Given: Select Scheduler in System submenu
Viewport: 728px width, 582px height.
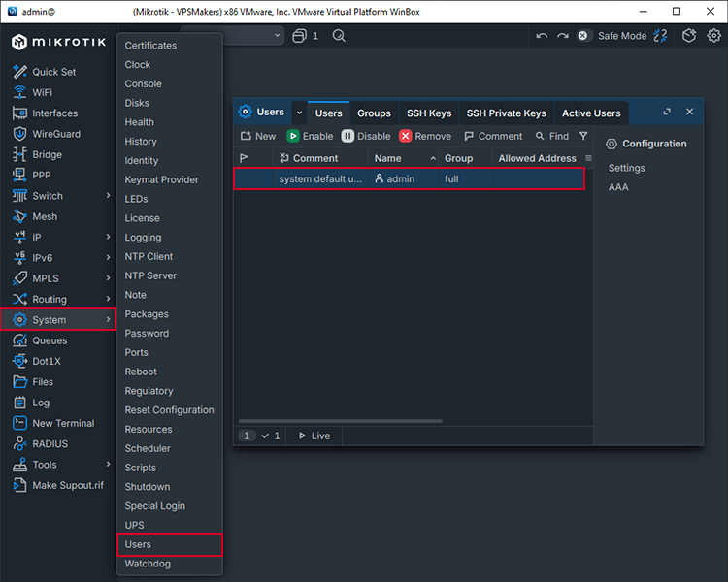Looking at the screenshot, I should point(148,448).
